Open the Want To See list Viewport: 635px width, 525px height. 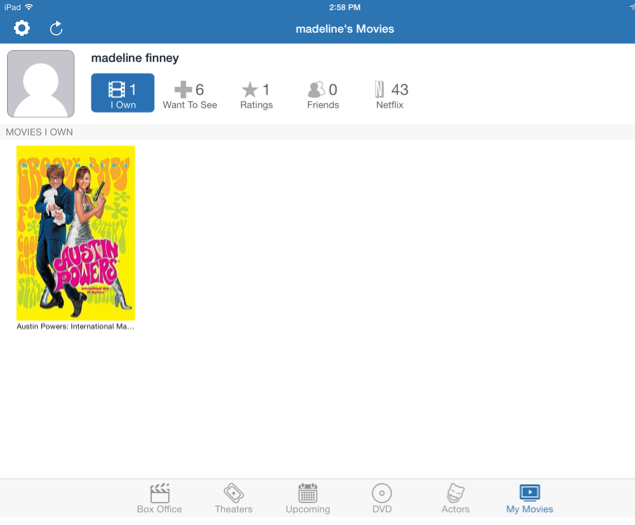(x=189, y=94)
